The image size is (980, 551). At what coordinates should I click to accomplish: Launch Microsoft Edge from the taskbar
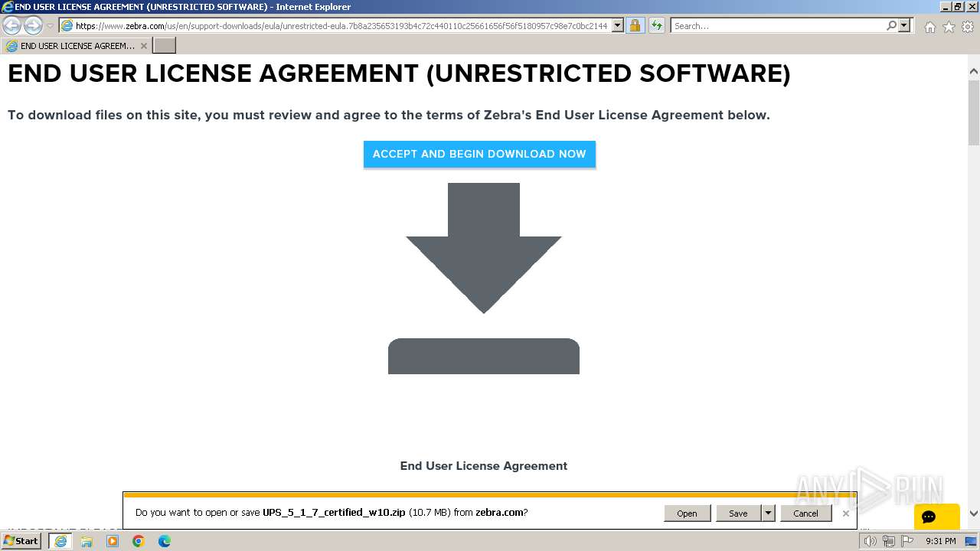coord(165,541)
